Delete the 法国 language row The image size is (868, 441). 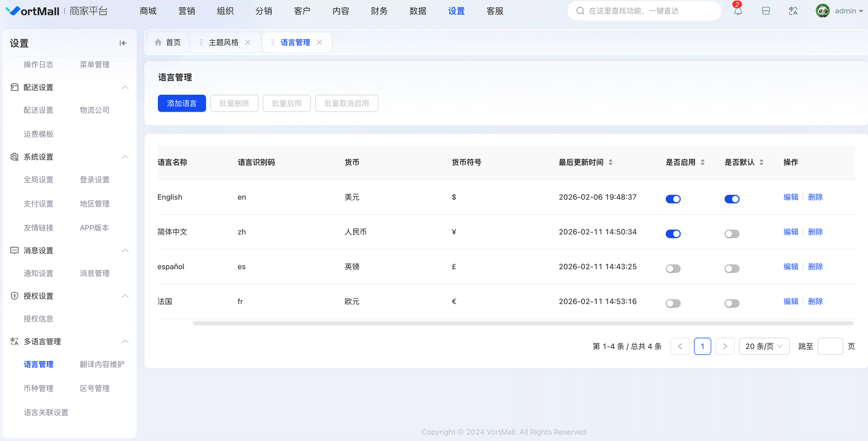tap(815, 301)
